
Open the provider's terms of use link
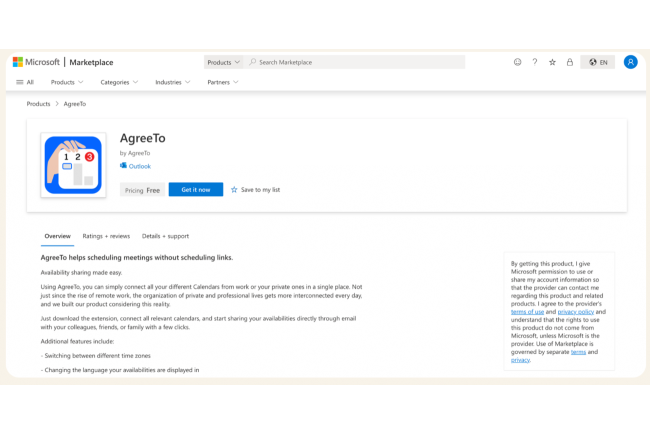526,312
